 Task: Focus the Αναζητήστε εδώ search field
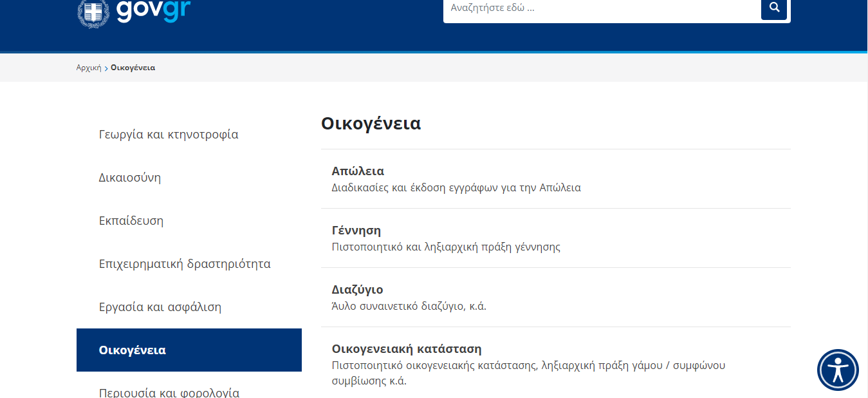[x=602, y=9]
